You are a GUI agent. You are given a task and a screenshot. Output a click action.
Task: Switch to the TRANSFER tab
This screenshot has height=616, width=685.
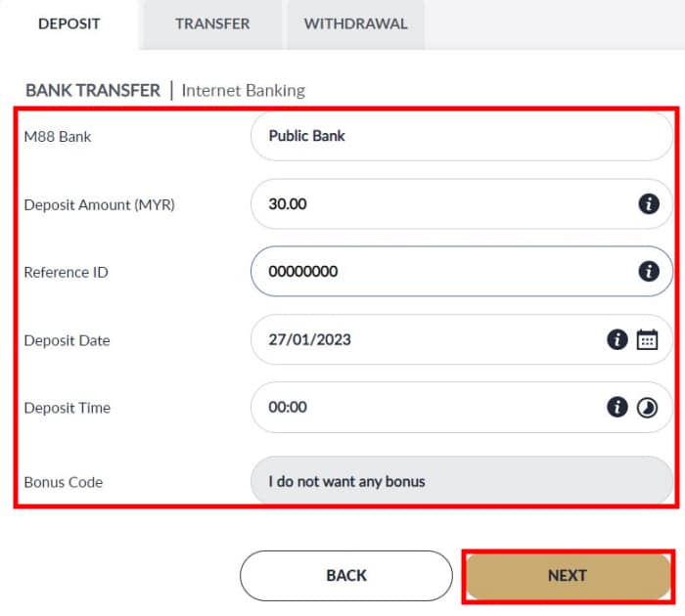(x=212, y=23)
